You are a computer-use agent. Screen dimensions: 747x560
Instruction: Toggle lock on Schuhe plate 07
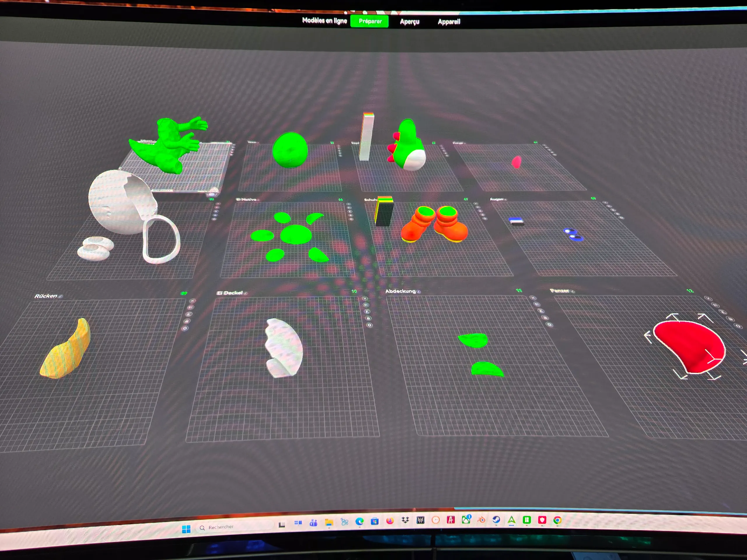(x=483, y=215)
